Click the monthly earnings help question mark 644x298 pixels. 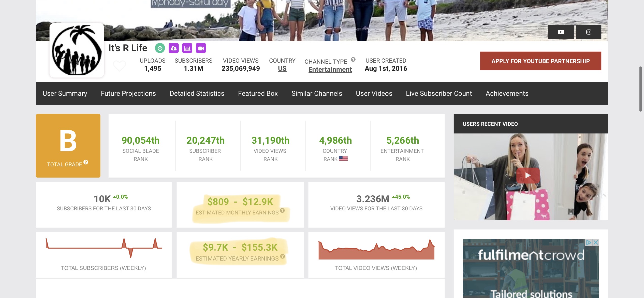point(282,211)
